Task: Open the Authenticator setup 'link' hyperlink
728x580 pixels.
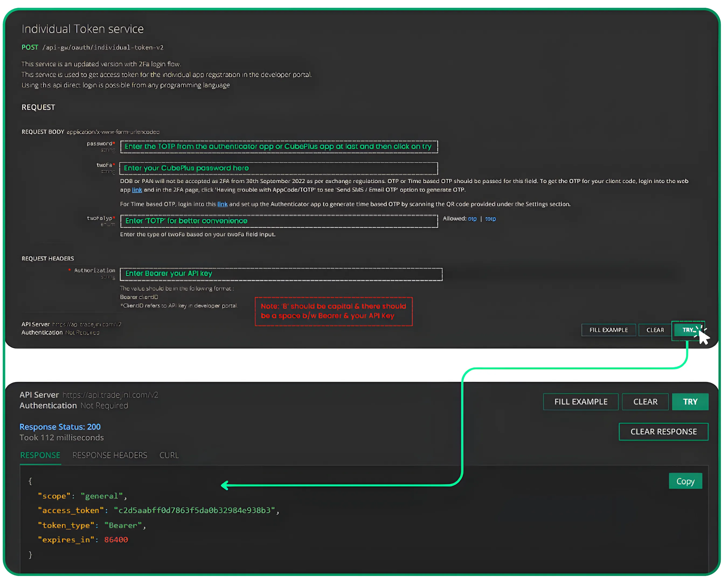Action: pos(222,204)
